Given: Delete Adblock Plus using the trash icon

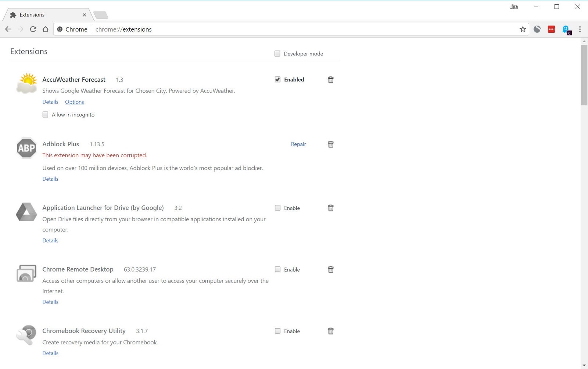Looking at the screenshot, I should pyautogui.click(x=331, y=144).
